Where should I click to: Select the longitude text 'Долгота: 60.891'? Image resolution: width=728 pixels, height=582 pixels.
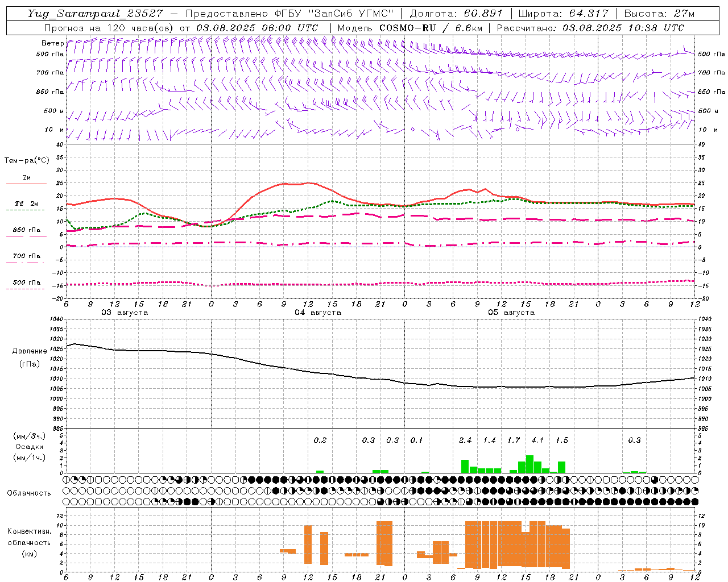coord(456,14)
